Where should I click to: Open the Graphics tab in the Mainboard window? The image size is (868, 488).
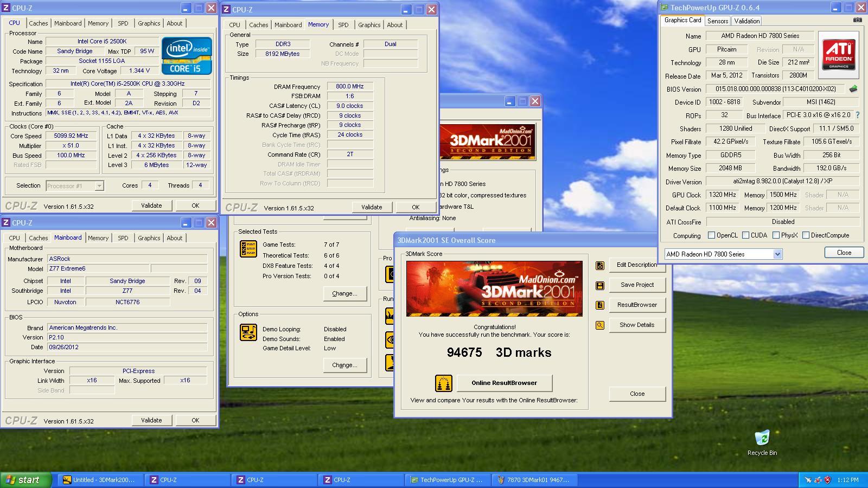tap(149, 238)
